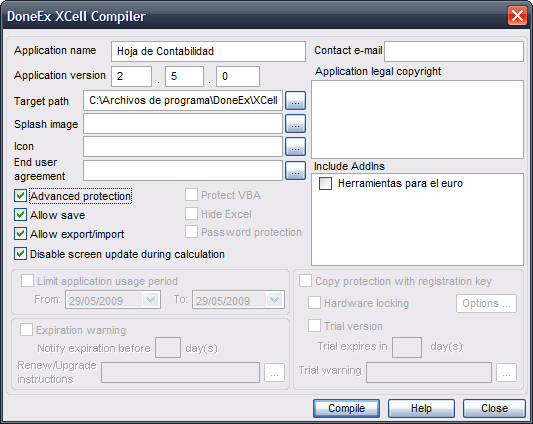Click the Compile button

click(x=346, y=408)
